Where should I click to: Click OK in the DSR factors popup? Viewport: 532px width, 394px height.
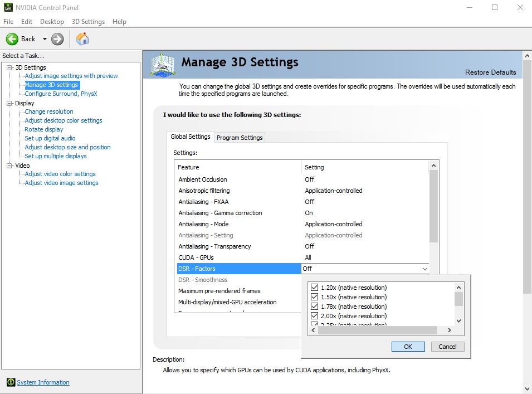tap(408, 347)
